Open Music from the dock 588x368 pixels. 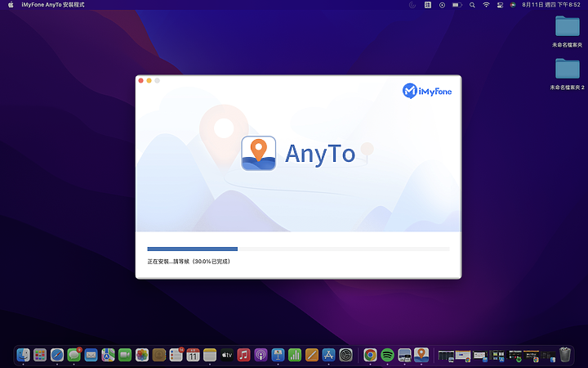coord(243,354)
